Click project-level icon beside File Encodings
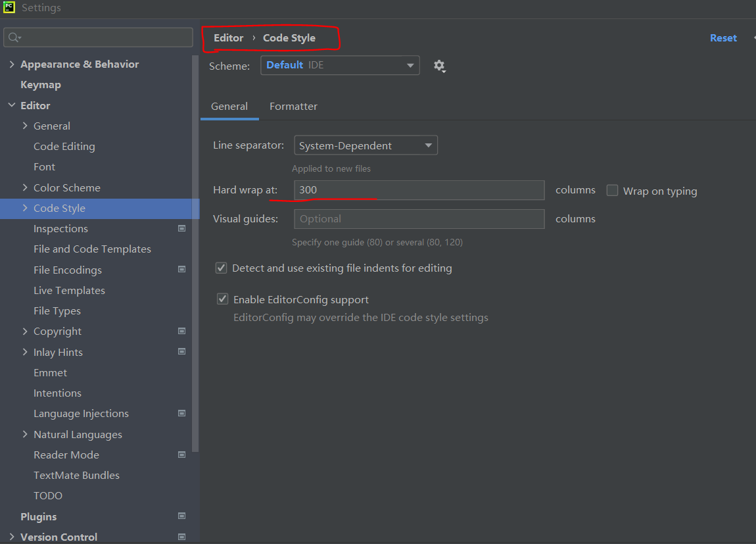 click(181, 269)
